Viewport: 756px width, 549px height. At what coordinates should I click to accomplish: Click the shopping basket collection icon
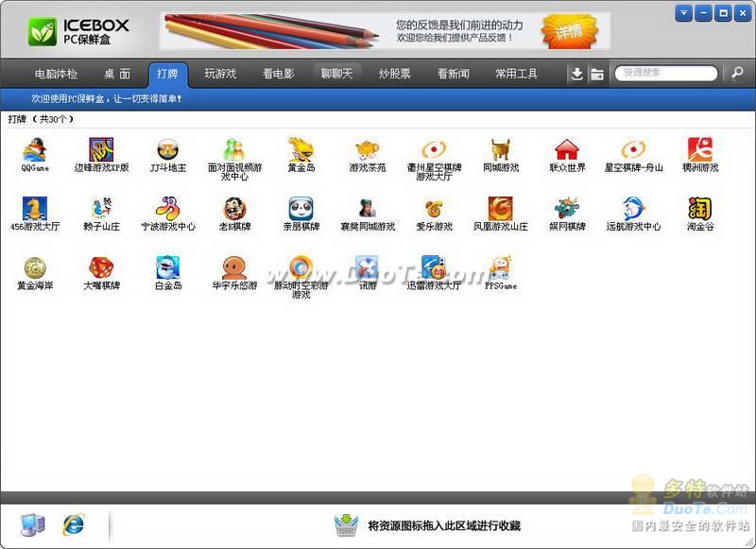click(346, 525)
